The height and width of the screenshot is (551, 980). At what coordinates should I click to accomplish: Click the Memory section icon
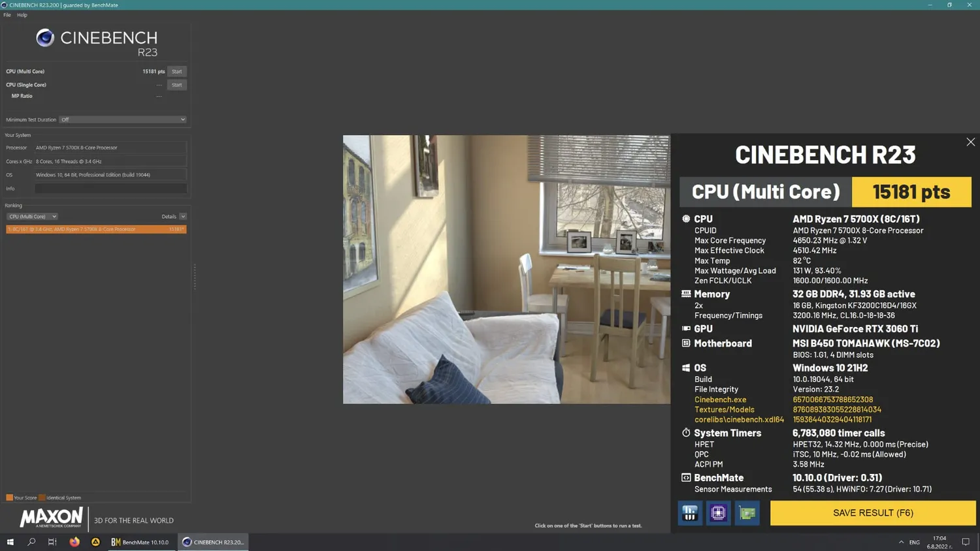[x=686, y=294]
